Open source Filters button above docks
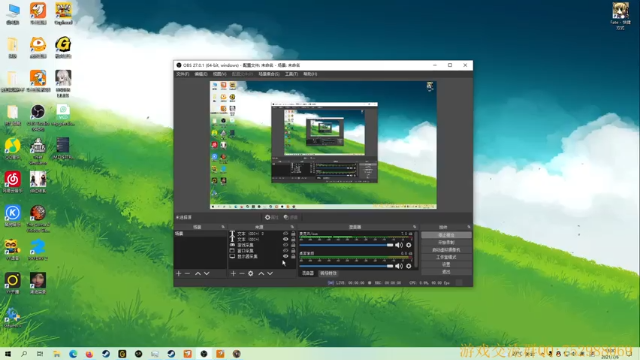The image size is (640, 360). pos(291,217)
